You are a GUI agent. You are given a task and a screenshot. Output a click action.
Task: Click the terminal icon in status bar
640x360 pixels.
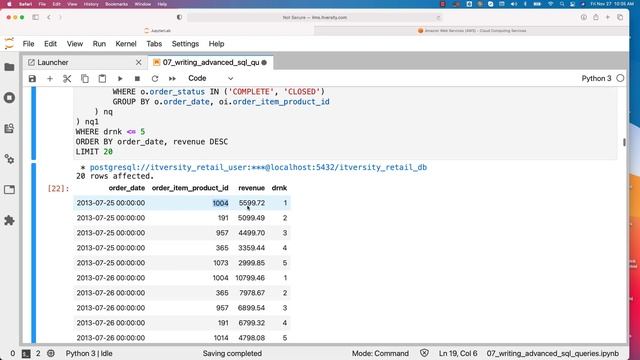26,353
